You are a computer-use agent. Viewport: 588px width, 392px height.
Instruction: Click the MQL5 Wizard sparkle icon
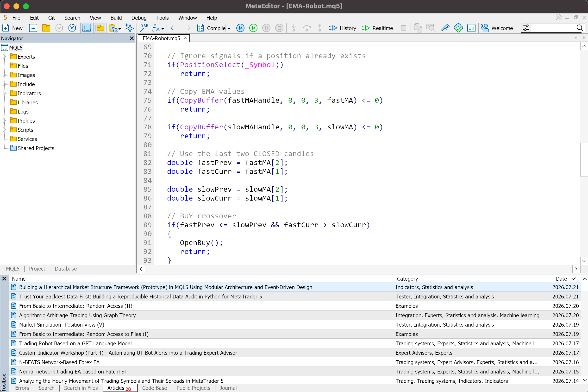point(129,28)
